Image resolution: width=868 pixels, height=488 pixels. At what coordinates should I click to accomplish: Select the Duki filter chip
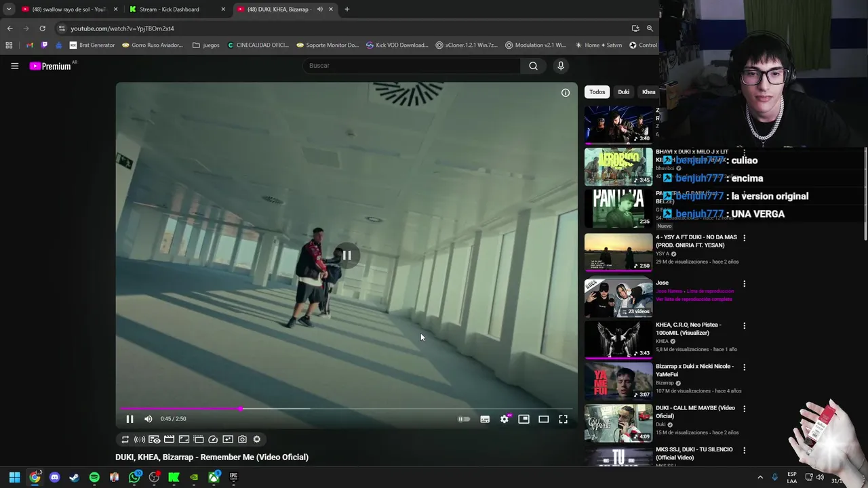point(623,92)
